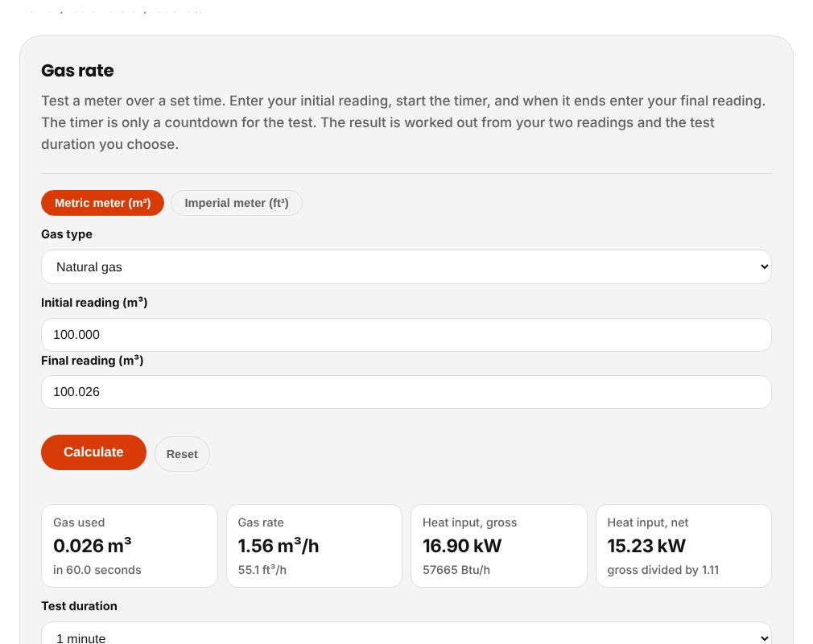813x644 pixels.
Task: Click the Final reading input field
Action: click(x=406, y=392)
